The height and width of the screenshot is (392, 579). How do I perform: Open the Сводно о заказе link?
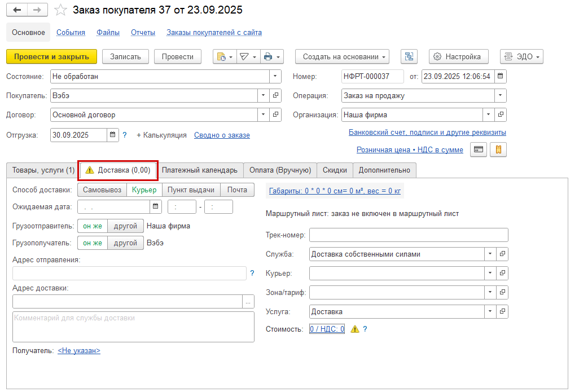click(x=222, y=135)
